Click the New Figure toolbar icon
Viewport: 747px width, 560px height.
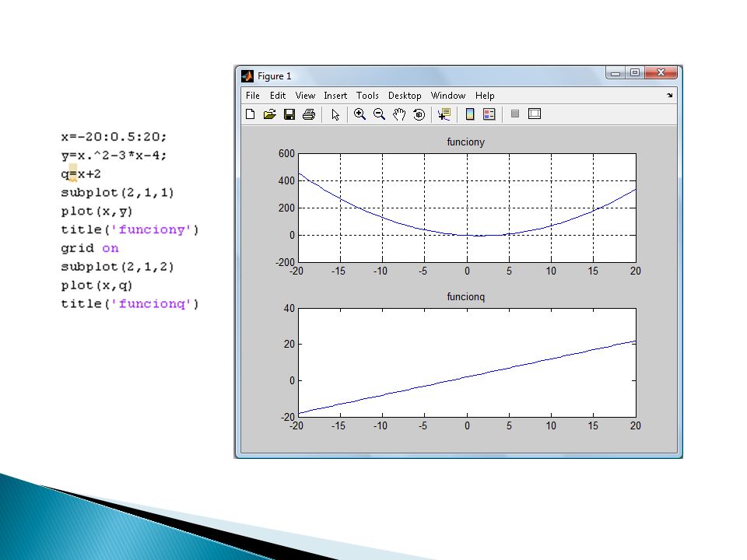tap(250, 114)
